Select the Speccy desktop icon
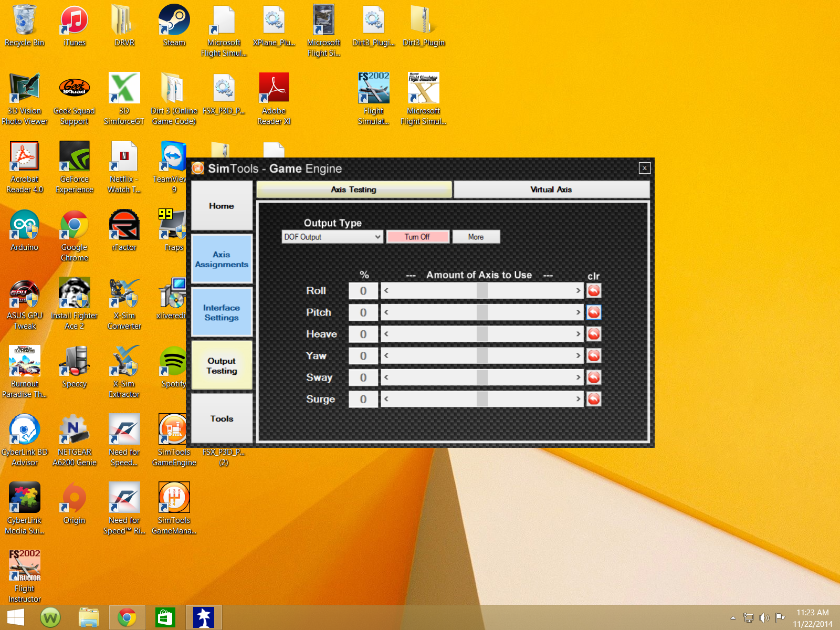 coord(75,366)
